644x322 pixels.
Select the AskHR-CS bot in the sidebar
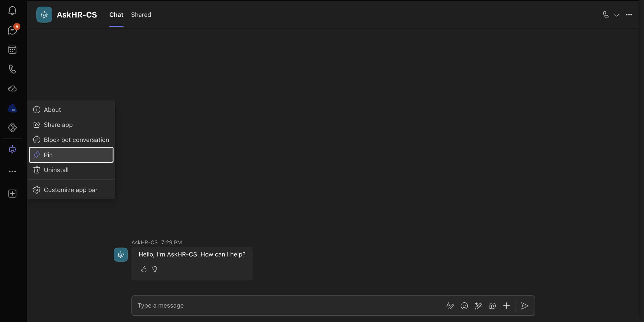pyautogui.click(x=12, y=149)
